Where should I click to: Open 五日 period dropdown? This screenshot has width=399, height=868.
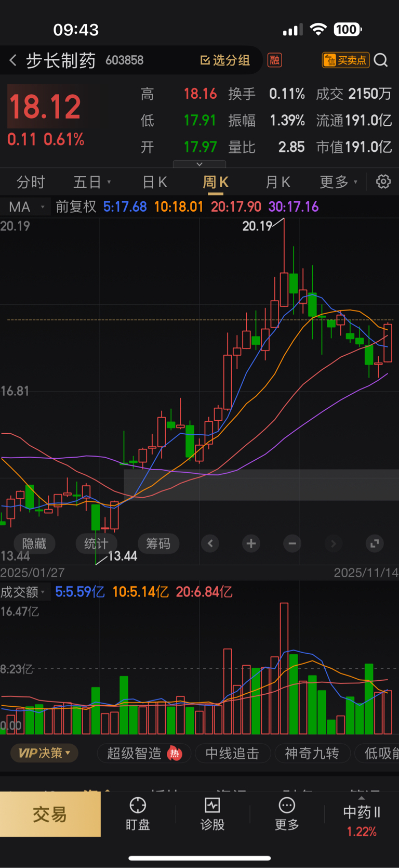pyautogui.click(x=92, y=182)
